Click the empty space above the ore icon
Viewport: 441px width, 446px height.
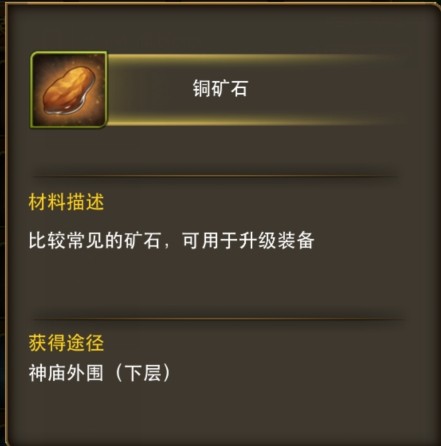click(69, 30)
